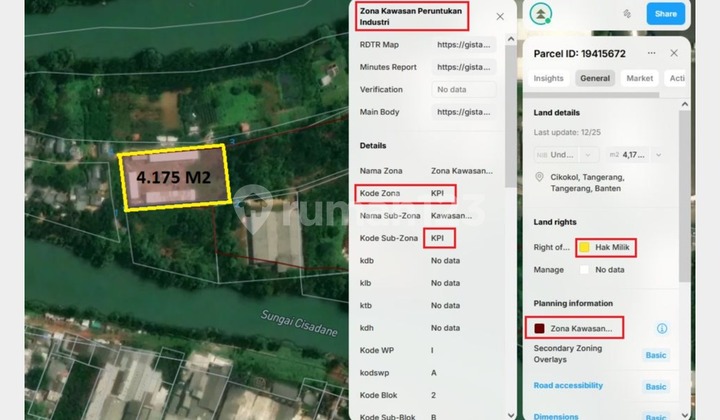Click the green tree app logo icon

[x=540, y=13]
